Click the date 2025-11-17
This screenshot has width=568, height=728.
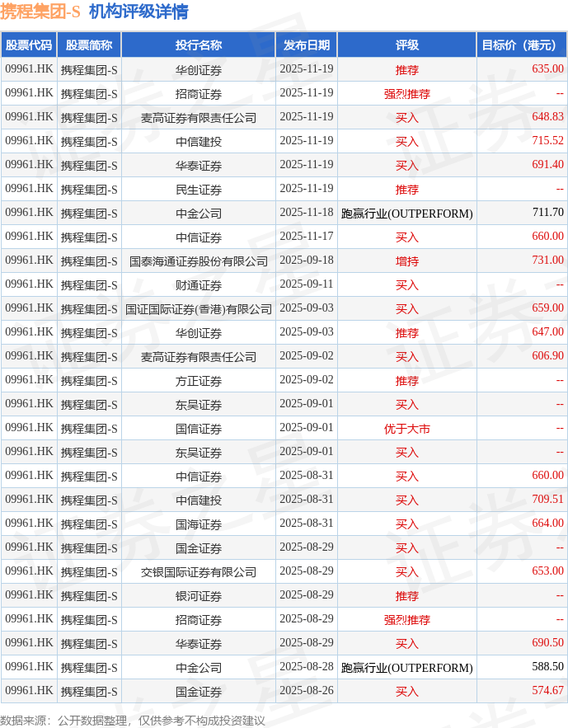click(x=307, y=236)
